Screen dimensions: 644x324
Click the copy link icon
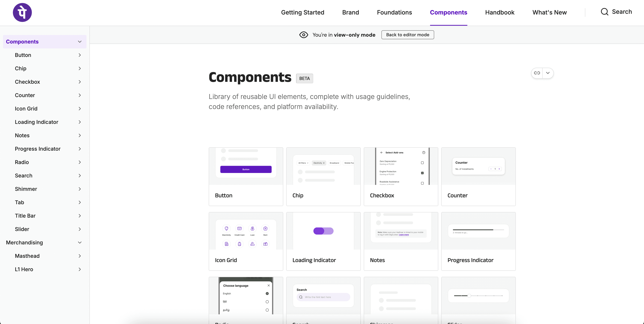click(537, 73)
